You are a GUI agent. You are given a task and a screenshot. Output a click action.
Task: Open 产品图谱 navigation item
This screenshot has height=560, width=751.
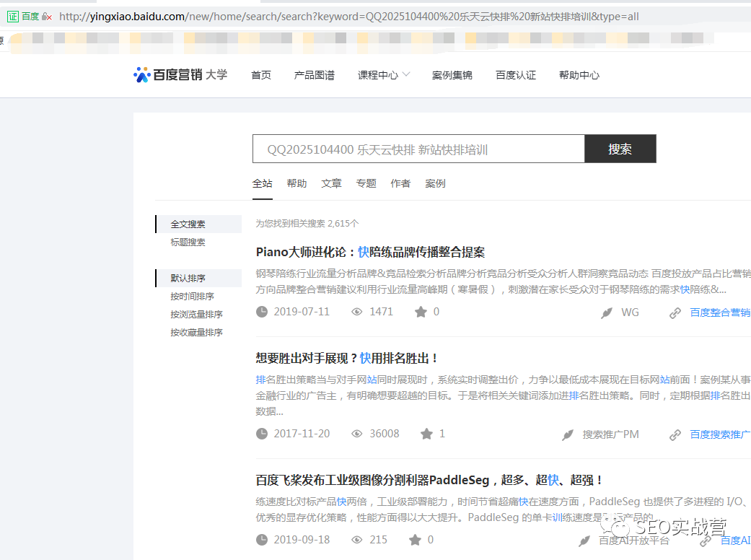pyautogui.click(x=315, y=75)
